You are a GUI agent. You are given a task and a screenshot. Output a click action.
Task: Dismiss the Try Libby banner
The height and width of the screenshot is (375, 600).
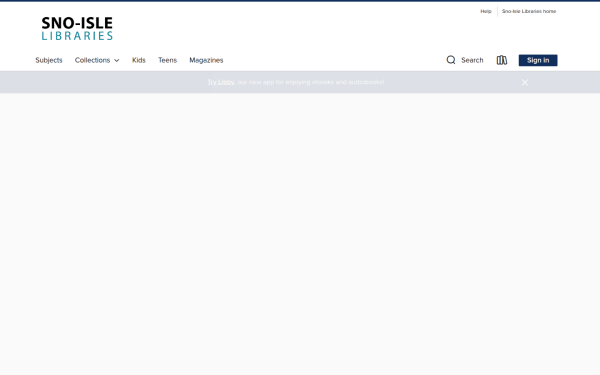coord(525,82)
